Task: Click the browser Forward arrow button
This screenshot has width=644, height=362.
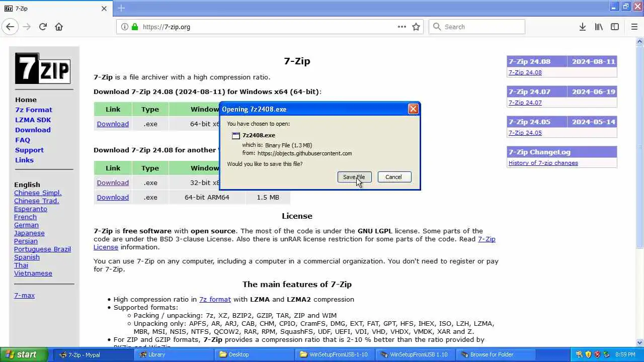Action: 27,27
